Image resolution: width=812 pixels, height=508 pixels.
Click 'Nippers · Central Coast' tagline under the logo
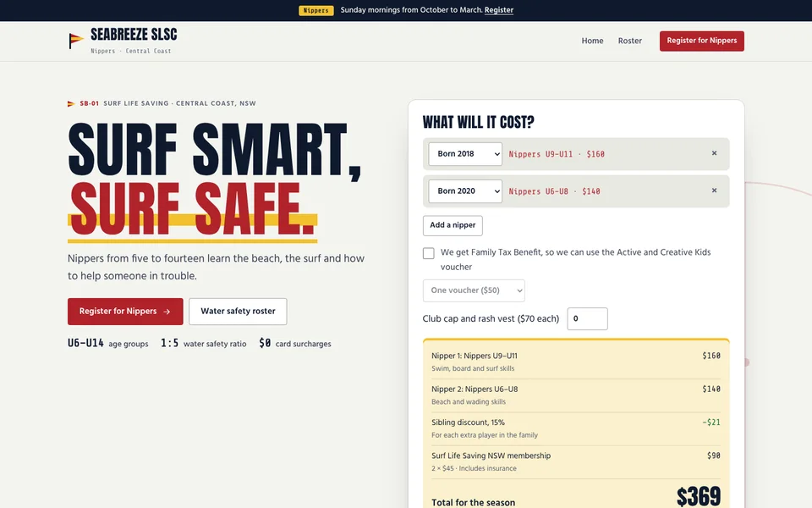(130, 51)
